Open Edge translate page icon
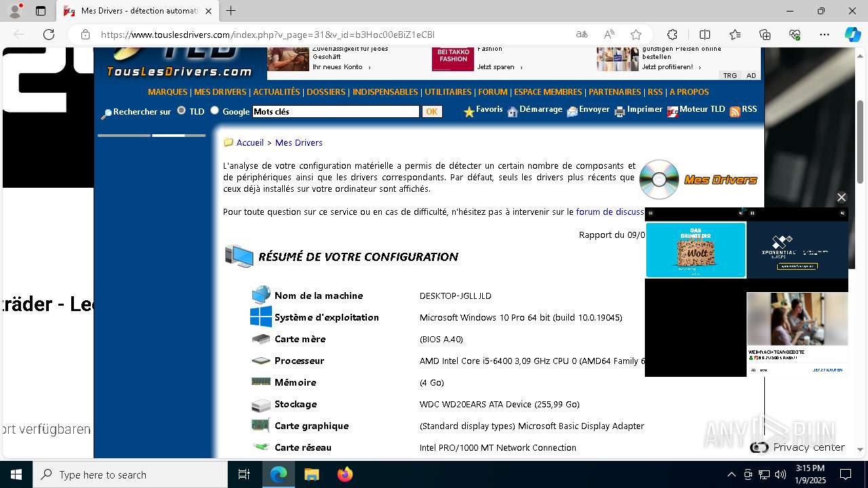 (x=582, y=35)
